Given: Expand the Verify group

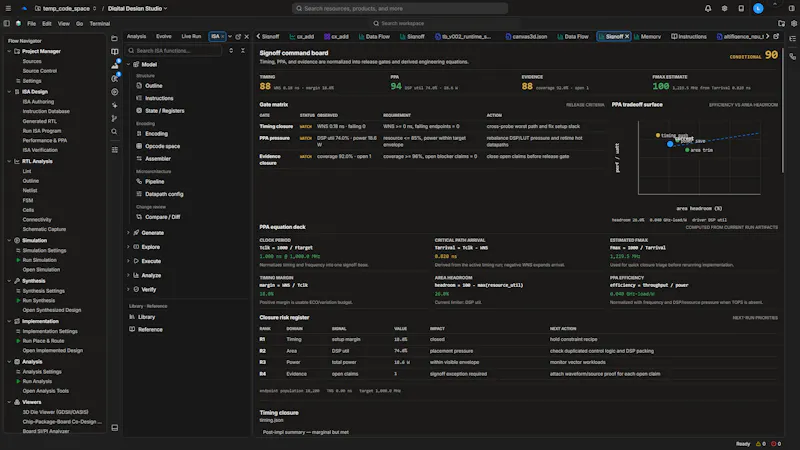Looking at the screenshot, I should click(x=129, y=289).
